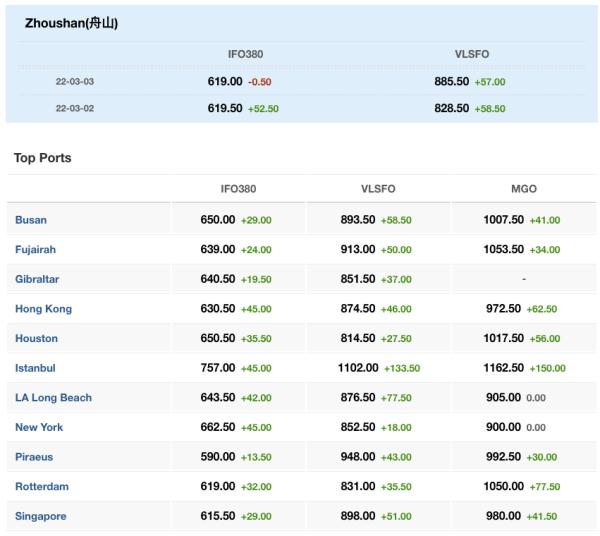Open the Fujairah port link
Screen dimensions: 600x536
click(x=35, y=249)
